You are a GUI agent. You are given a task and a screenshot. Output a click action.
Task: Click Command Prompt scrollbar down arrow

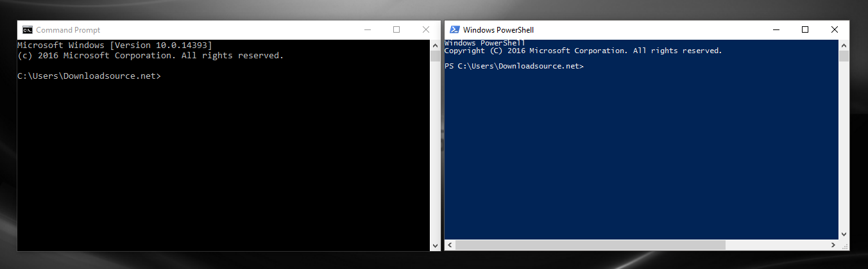(x=436, y=245)
